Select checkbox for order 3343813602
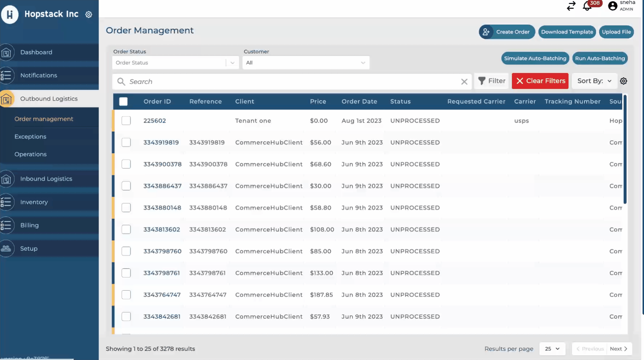This screenshot has height=360, width=644. 126,229
